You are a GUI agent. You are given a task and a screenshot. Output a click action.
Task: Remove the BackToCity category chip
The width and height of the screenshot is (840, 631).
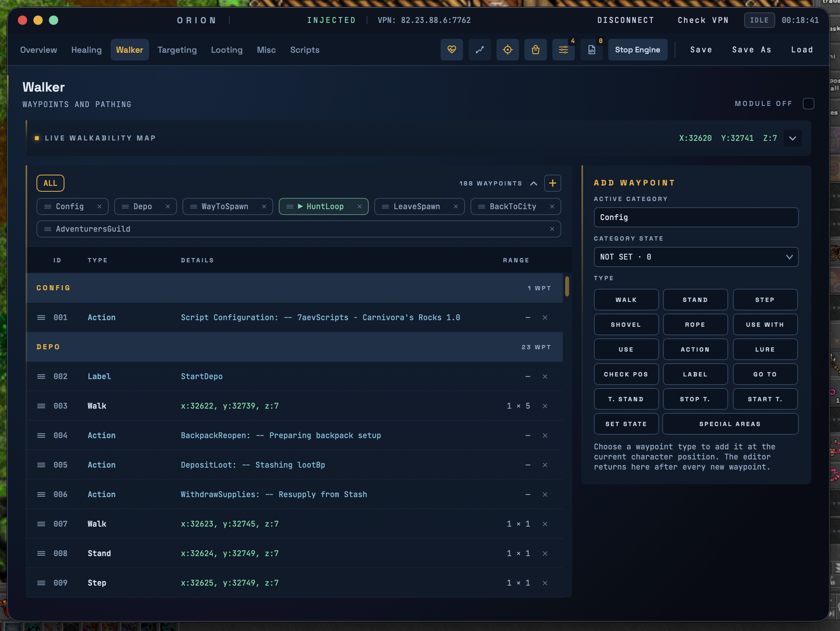(552, 206)
